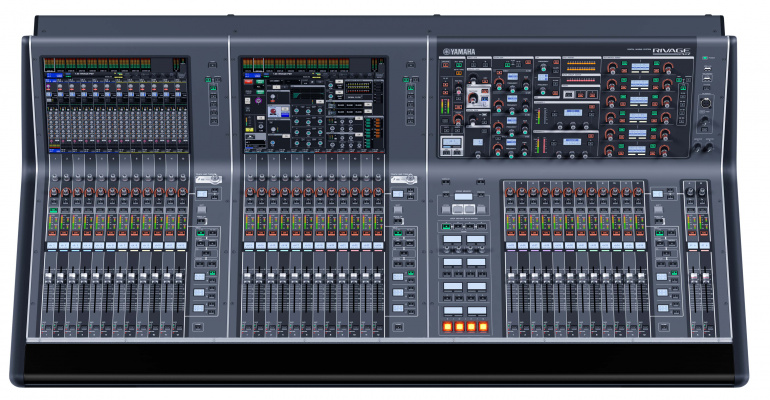Click the red LED meter row on top panel
The image size is (770, 400).
(x=581, y=80)
